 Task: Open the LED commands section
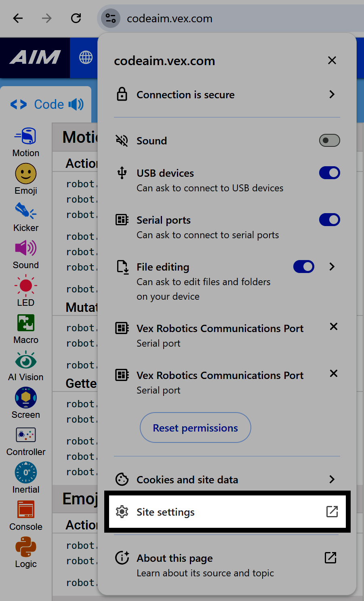click(x=25, y=291)
